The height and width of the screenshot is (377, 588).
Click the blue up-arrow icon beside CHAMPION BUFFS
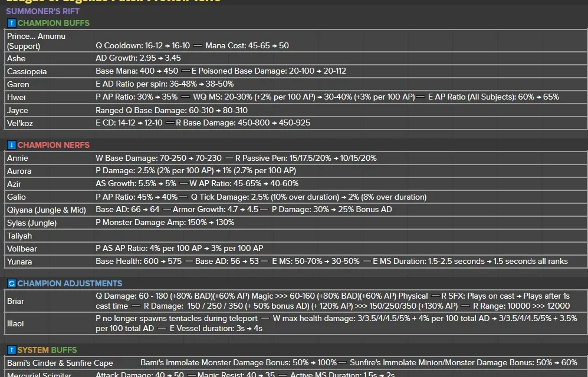click(x=11, y=23)
